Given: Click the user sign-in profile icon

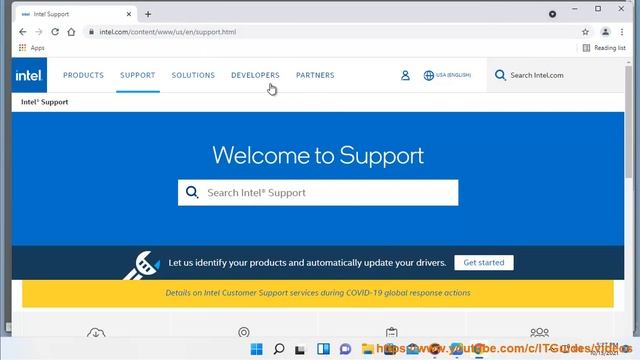Looking at the screenshot, I should [405, 75].
